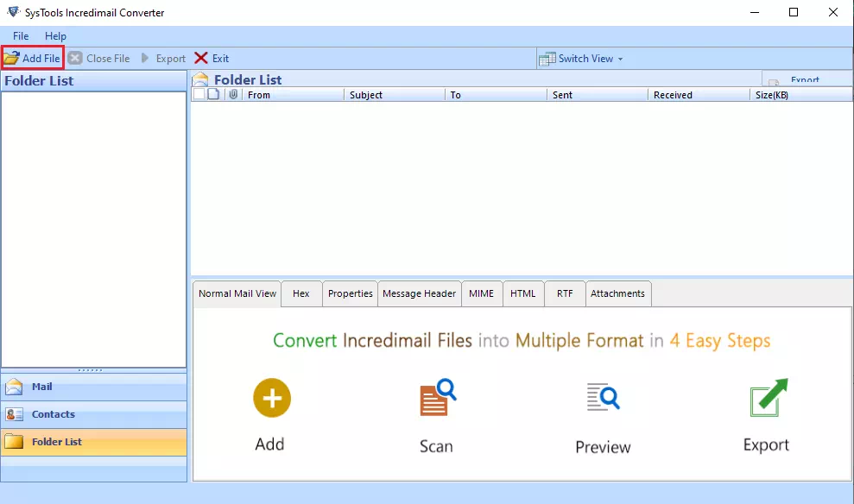This screenshot has width=854, height=504.
Task: Sort emails by the Received column
Action: [x=699, y=95]
